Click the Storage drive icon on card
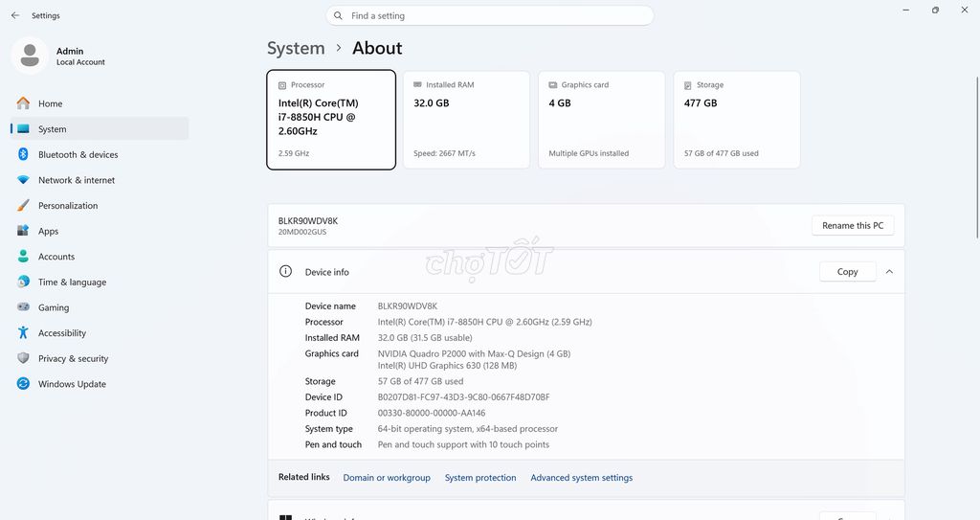Viewport: 980px width, 520px height. pyautogui.click(x=687, y=85)
